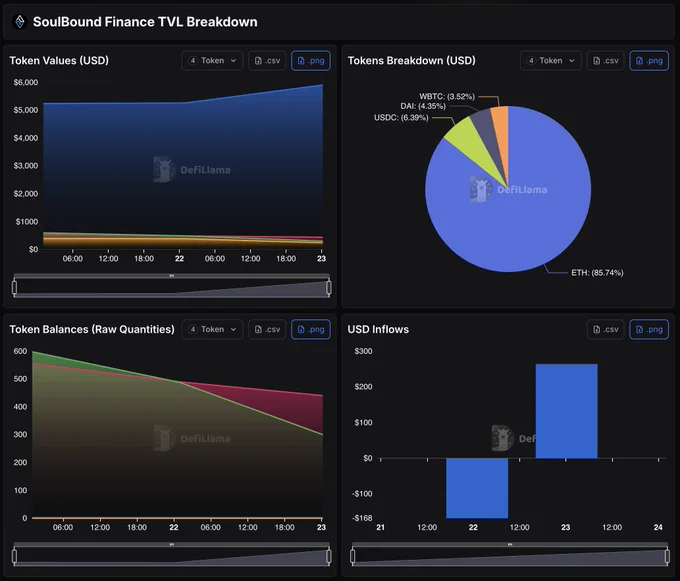Export USD Inflows chart as .png

pos(649,330)
